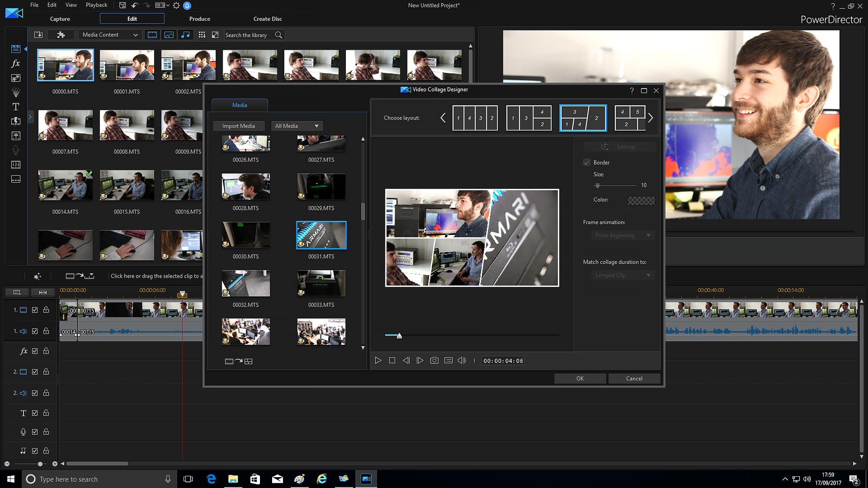868x488 pixels.
Task: Open the Title Room T icon
Action: point(16,107)
